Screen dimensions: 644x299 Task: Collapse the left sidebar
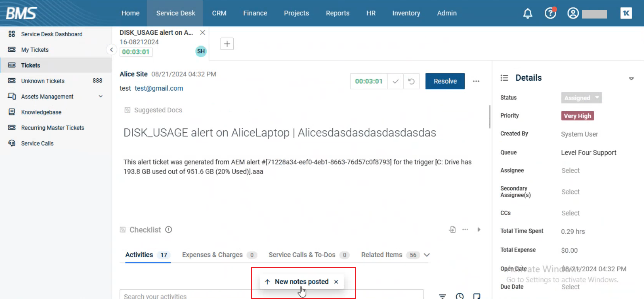(x=111, y=50)
